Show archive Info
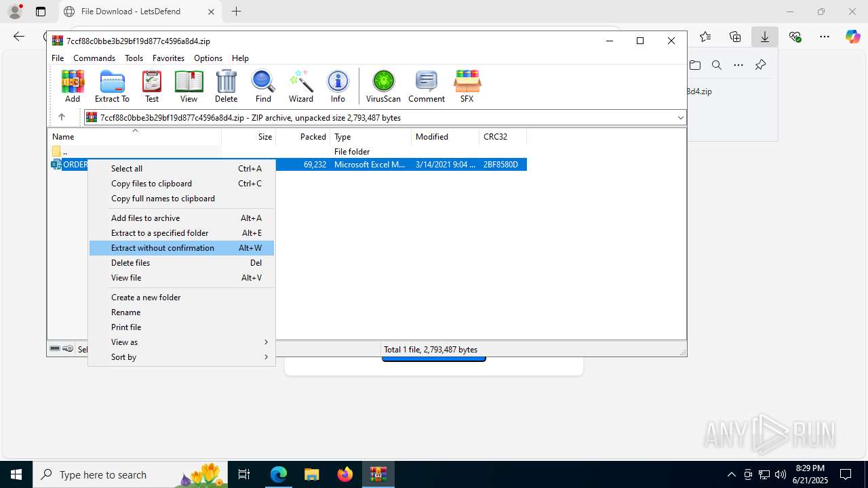 (338, 86)
